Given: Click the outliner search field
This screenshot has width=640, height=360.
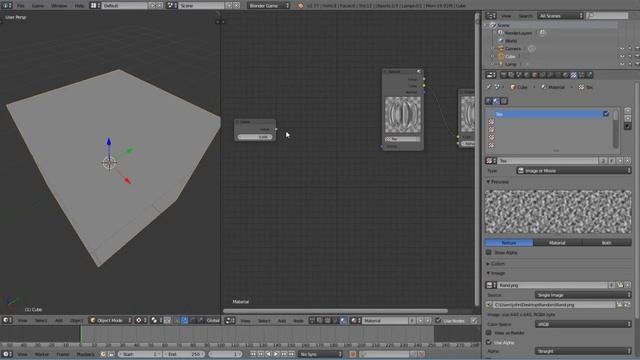Looking at the screenshot, I should tap(607, 16).
